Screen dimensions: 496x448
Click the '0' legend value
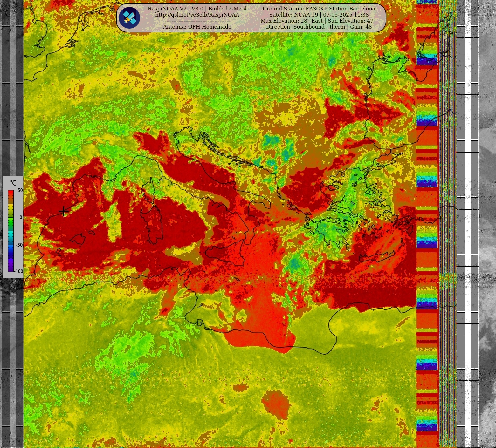click(21, 217)
